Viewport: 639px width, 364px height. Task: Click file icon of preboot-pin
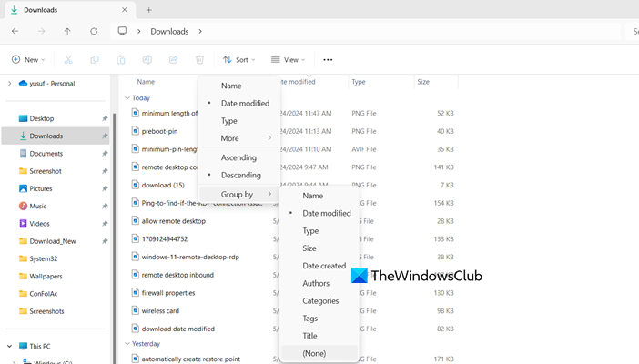tap(136, 131)
